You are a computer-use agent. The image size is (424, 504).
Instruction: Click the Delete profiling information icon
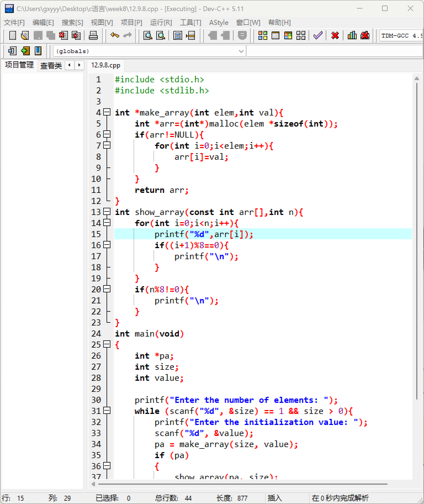click(x=365, y=35)
